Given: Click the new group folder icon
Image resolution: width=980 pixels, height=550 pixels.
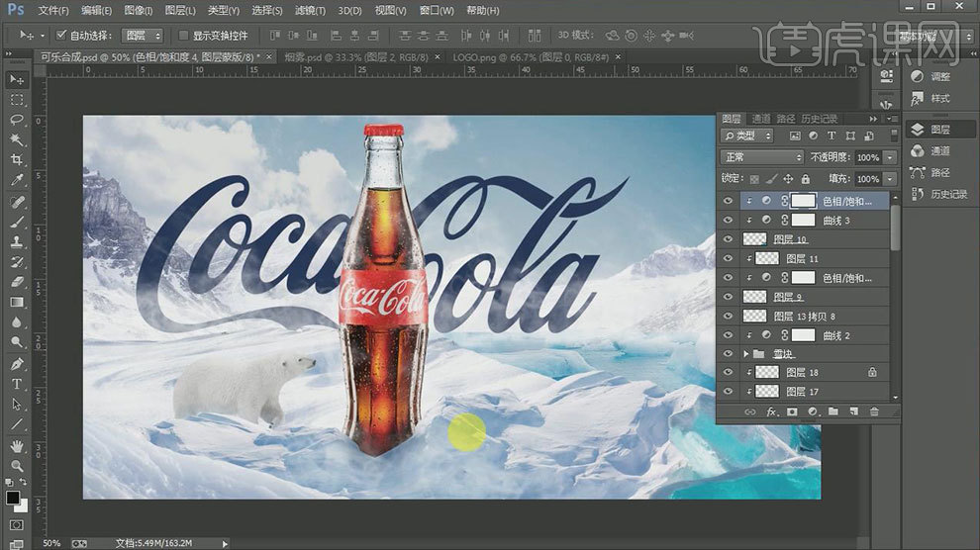Looking at the screenshot, I should coord(833,412).
